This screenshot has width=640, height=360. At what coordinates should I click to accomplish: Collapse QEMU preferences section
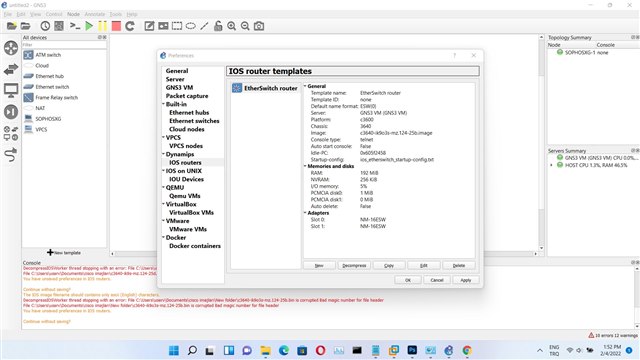(x=163, y=187)
